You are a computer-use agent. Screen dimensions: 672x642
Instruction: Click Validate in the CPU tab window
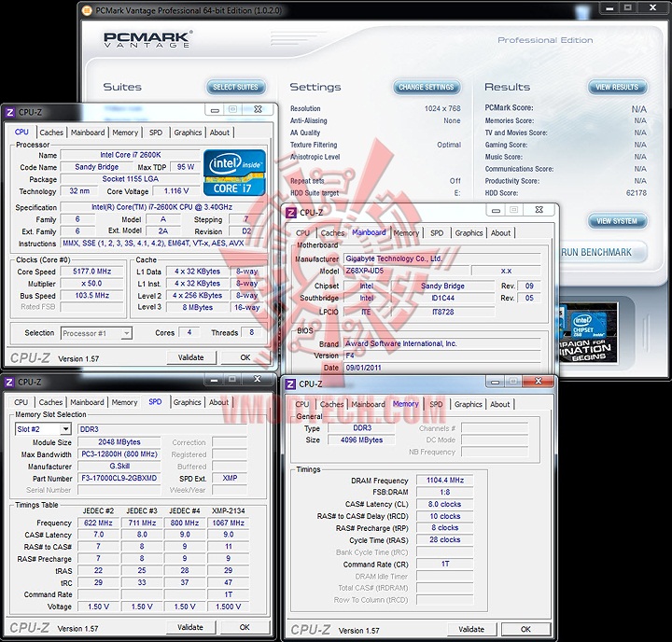[190, 357]
